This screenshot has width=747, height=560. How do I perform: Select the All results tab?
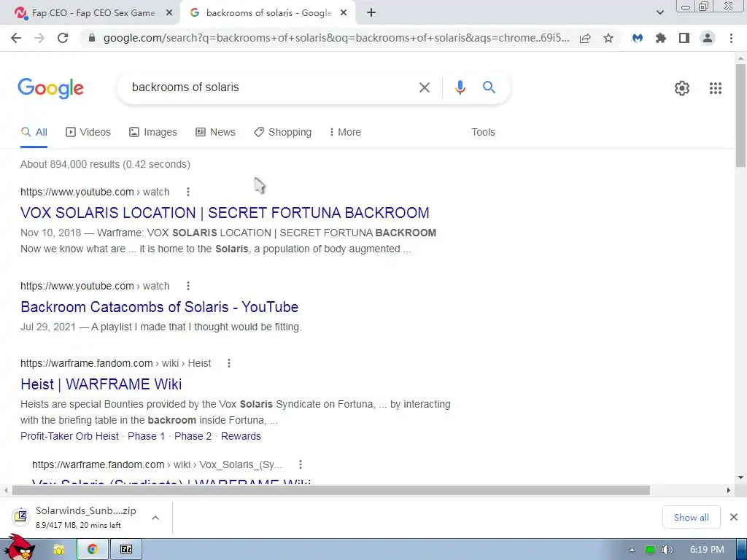[34, 133]
